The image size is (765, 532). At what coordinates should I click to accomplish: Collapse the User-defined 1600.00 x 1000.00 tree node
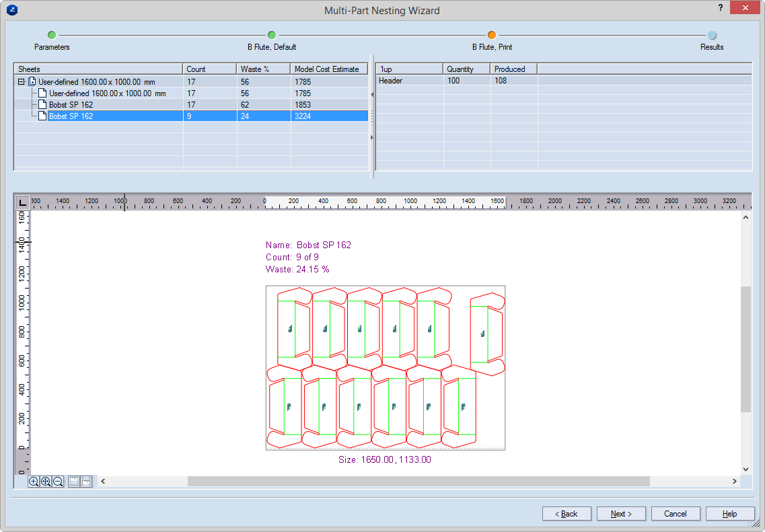22,81
